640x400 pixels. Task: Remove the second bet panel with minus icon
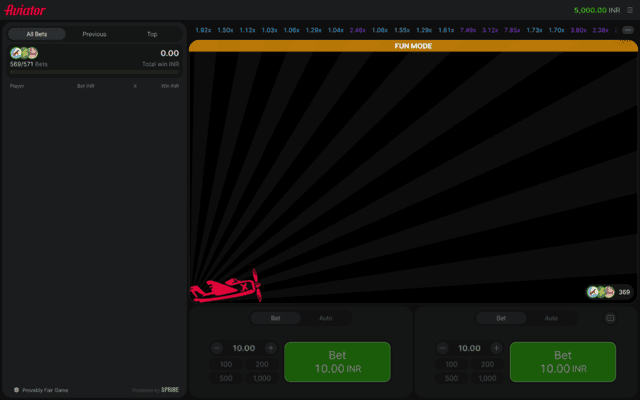pyautogui.click(x=610, y=318)
